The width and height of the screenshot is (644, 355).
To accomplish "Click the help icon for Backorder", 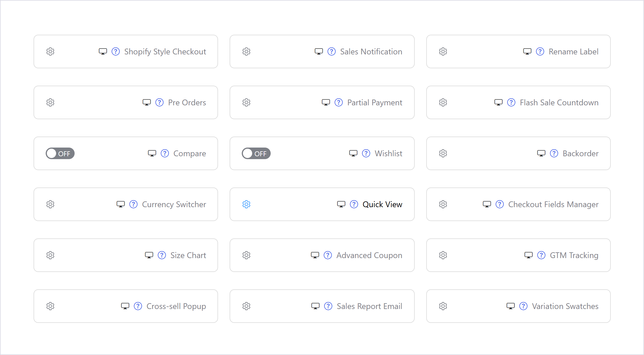I will [x=554, y=153].
